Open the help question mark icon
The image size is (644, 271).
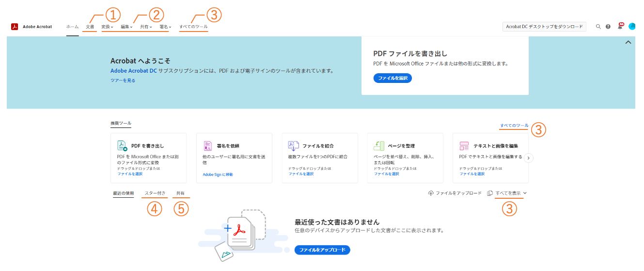(608, 27)
